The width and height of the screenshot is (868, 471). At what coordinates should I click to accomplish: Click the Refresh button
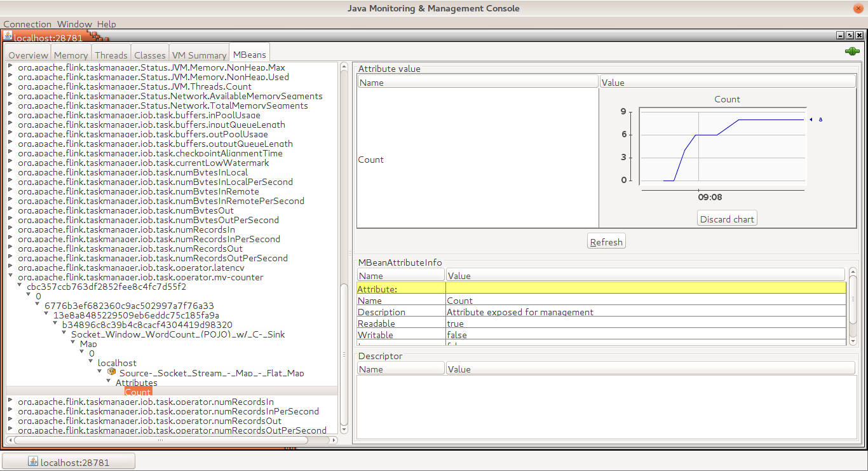(x=606, y=242)
